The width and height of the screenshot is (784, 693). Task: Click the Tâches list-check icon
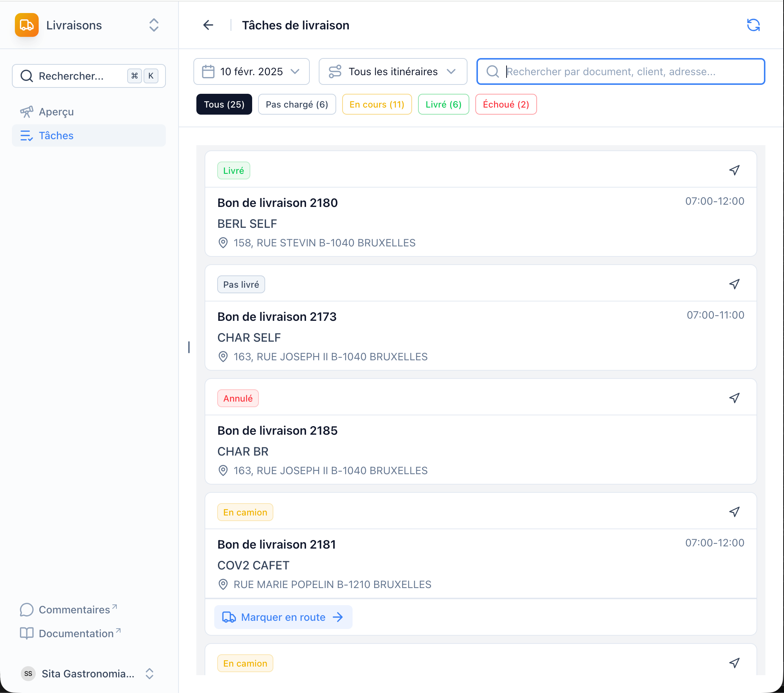(26, 135)
